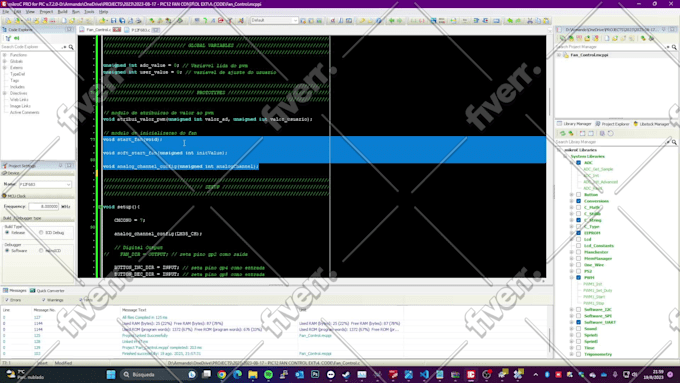Click the Library Manager search magnifier icon
Image resolution: width=680 pixels, height=383 pixels.
point(674,142)
